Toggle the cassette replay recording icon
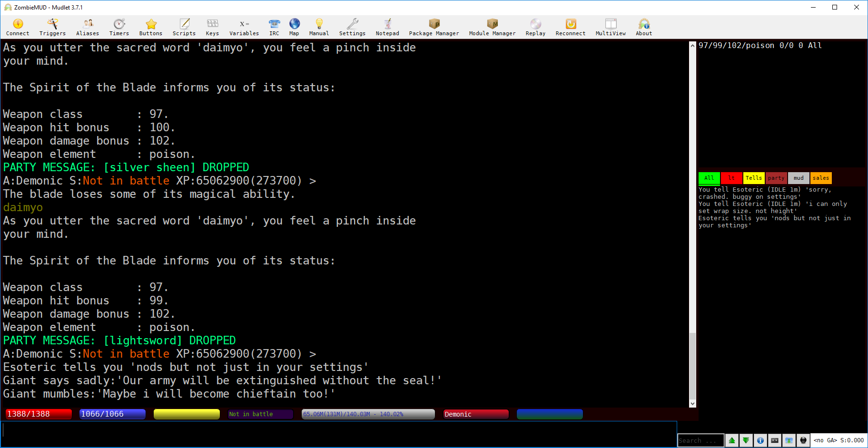868x448 pixels. pyautogui.click(x=775, y=440)
